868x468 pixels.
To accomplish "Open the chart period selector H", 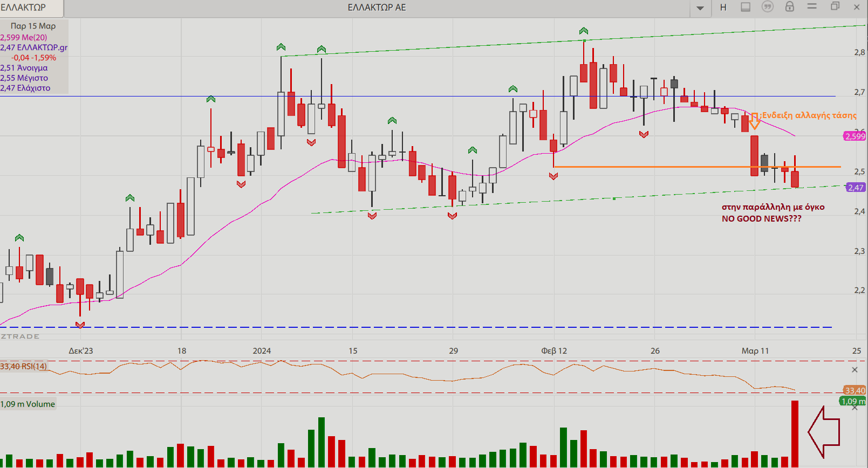I will [x=723, y=8].
